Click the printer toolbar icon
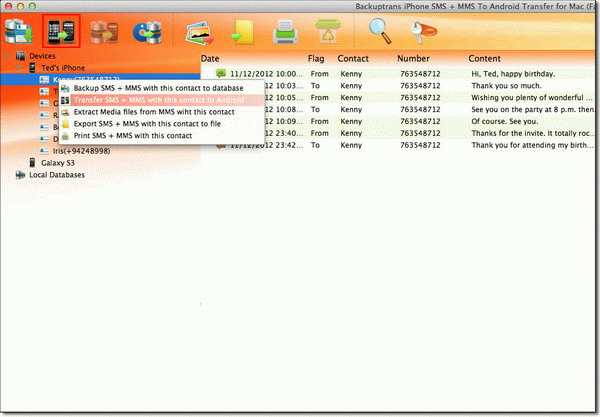Viewport: 600px width, 417px height. tap(285, 32)
